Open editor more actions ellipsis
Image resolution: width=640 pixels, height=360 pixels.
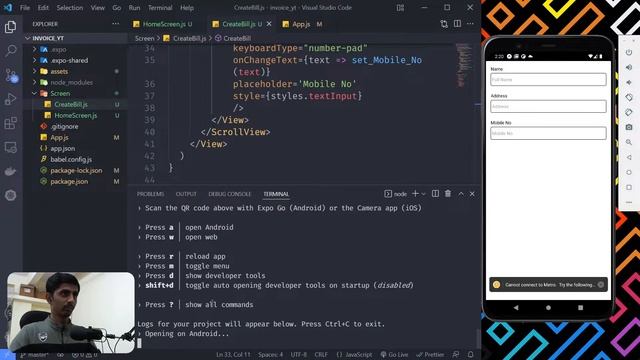pos(470,24)
